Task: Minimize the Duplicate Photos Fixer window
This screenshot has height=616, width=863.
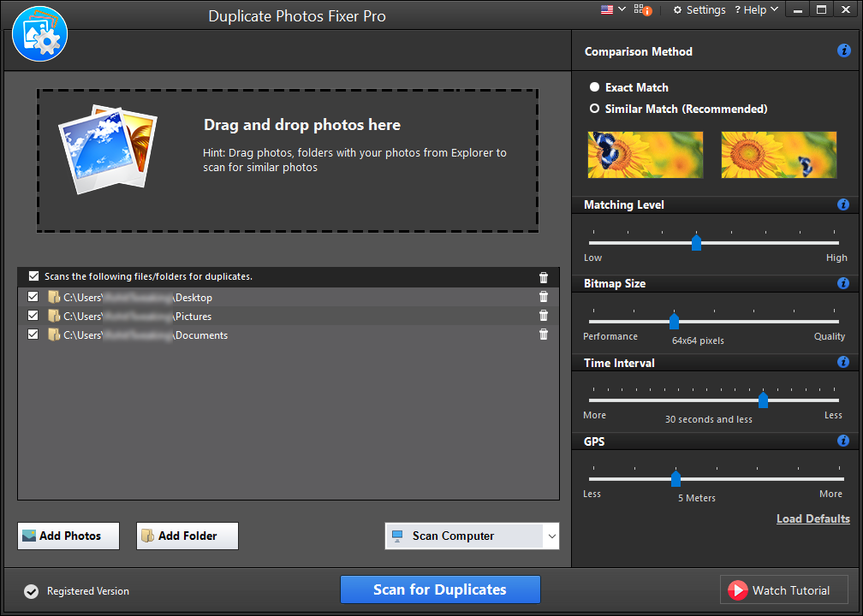Action: click(x=798, y=10)
